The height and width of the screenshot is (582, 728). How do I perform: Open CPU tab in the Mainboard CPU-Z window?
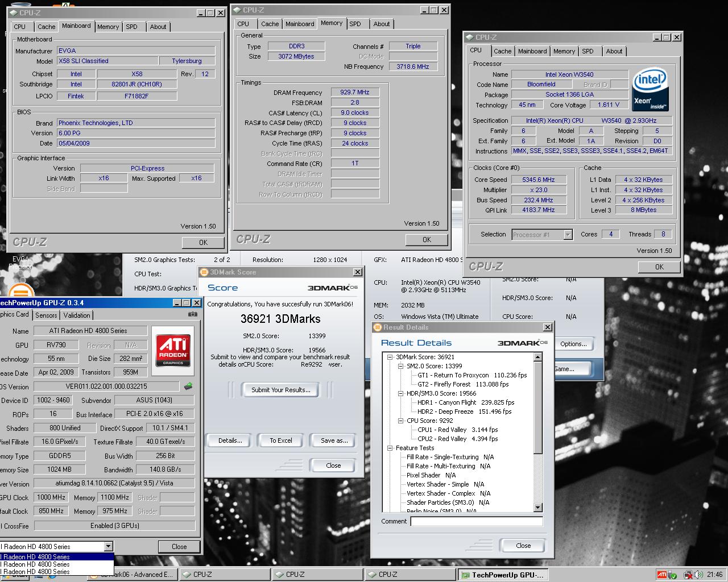click(20, 27)
